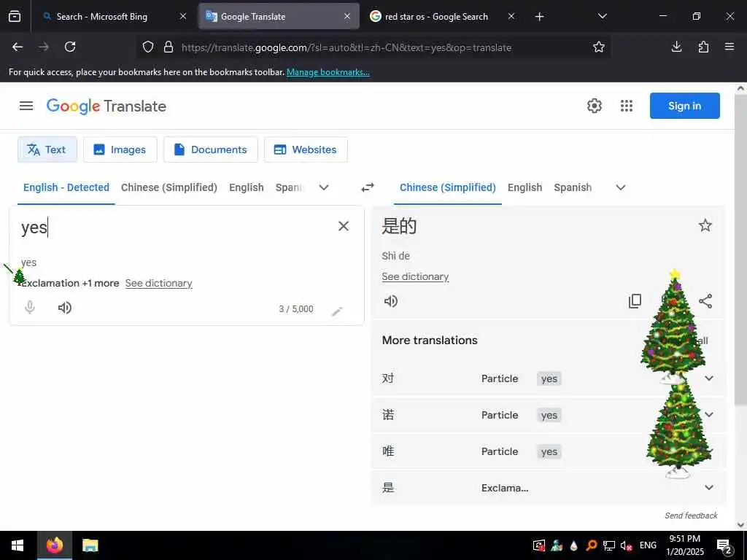Click the Firefox taskbar icon
The width and height of the screenshot is (747, 560).
pos(55,545)
